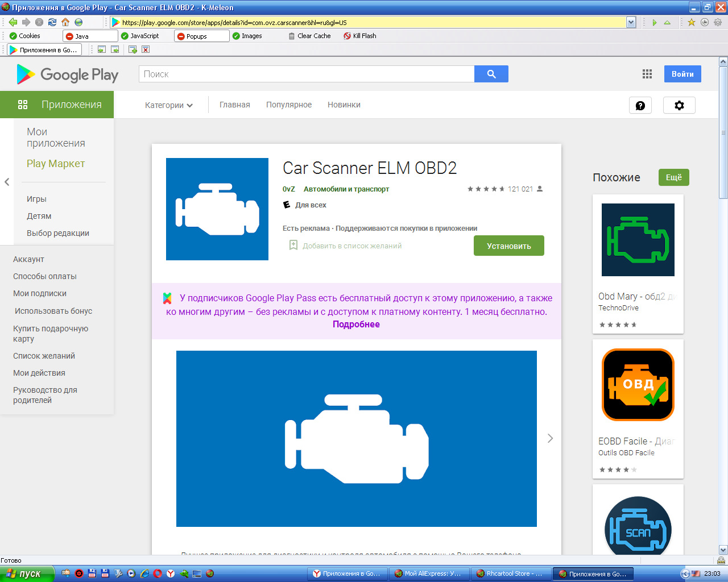This screenshot has height=582, width=728.
Task: Click the green Ещё button
Action: [674, 177]
